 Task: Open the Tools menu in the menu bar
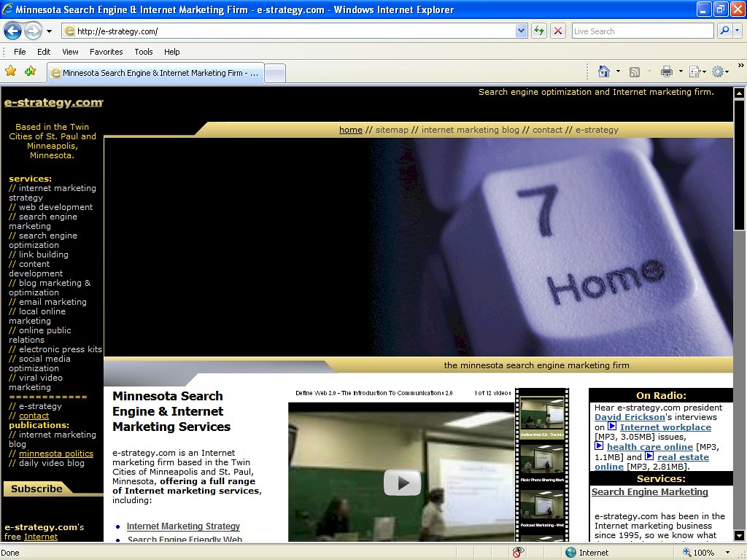click(143, 52)
